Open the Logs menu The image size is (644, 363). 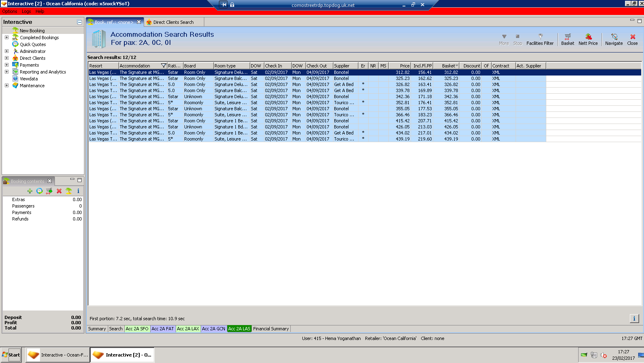[x=26, y=11]
